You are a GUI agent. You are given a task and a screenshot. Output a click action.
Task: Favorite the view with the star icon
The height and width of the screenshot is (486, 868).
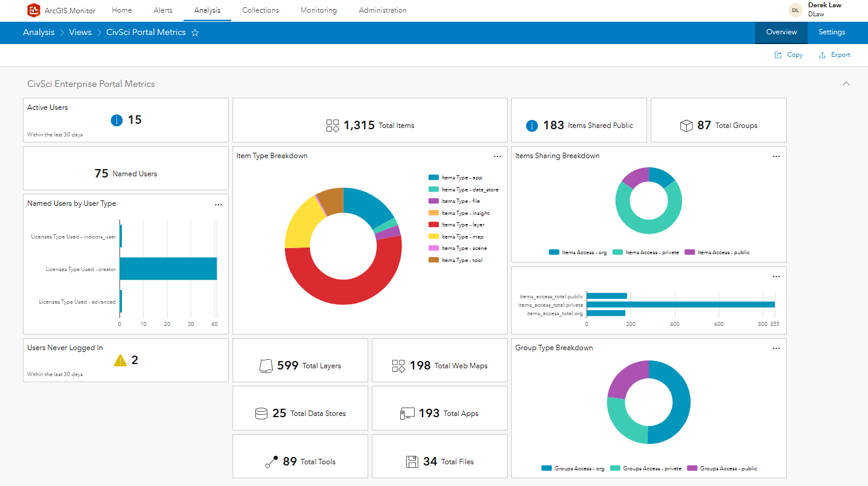coord(195,33)
